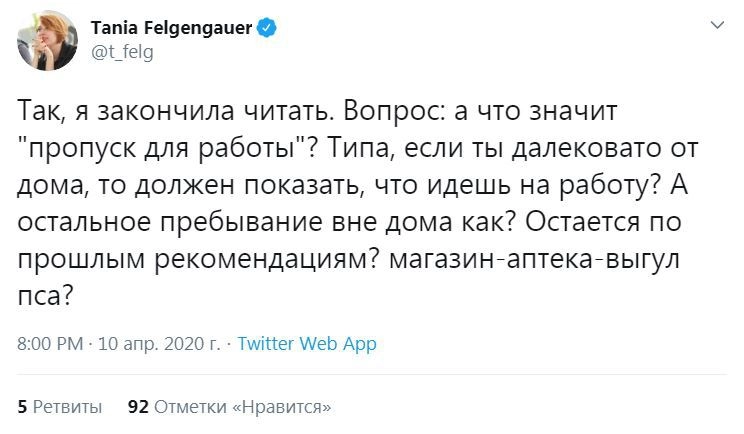
Task: Click the number 5 retweet count
Action: coord(23,407)
